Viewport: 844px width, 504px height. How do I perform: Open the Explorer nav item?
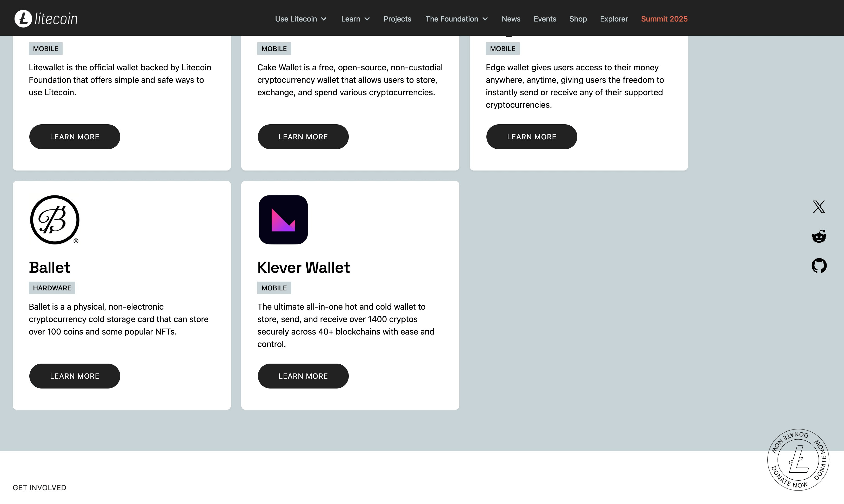coord(614,19)
